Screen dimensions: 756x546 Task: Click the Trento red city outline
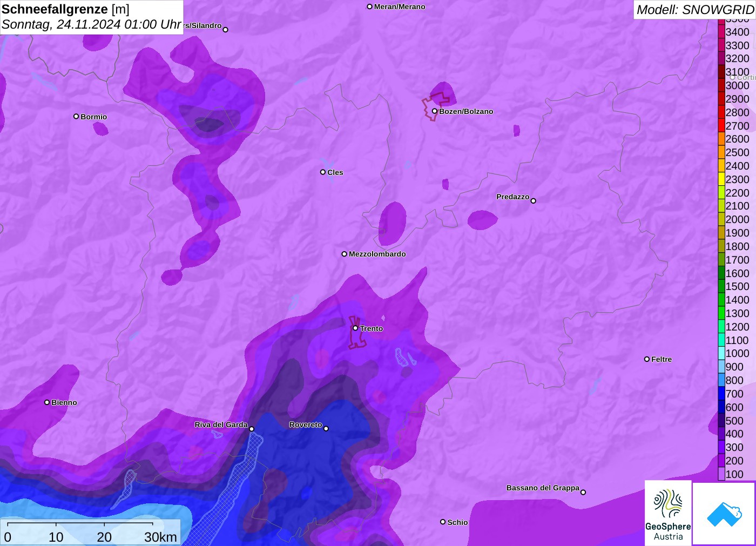coord(356,333)
